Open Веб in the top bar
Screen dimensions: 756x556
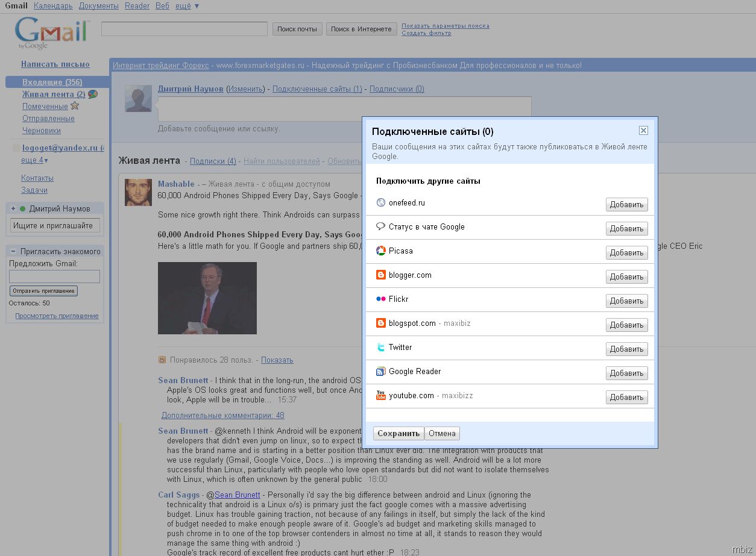[x=162, y=6]
